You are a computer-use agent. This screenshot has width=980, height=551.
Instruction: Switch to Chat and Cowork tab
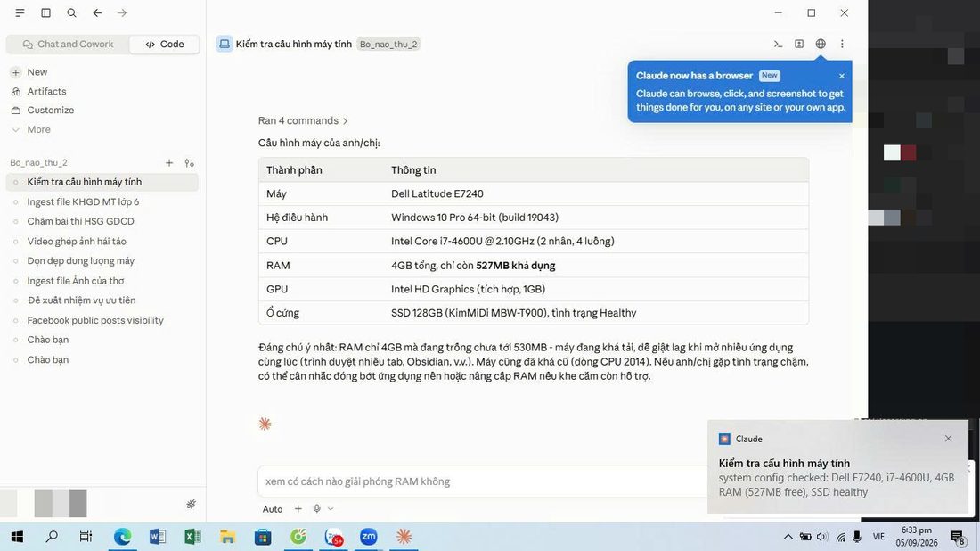click(x=68, y=44)
